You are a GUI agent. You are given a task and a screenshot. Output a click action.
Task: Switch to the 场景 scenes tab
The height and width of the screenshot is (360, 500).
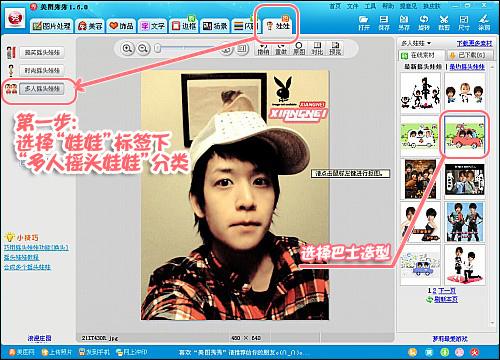point(215,26)
